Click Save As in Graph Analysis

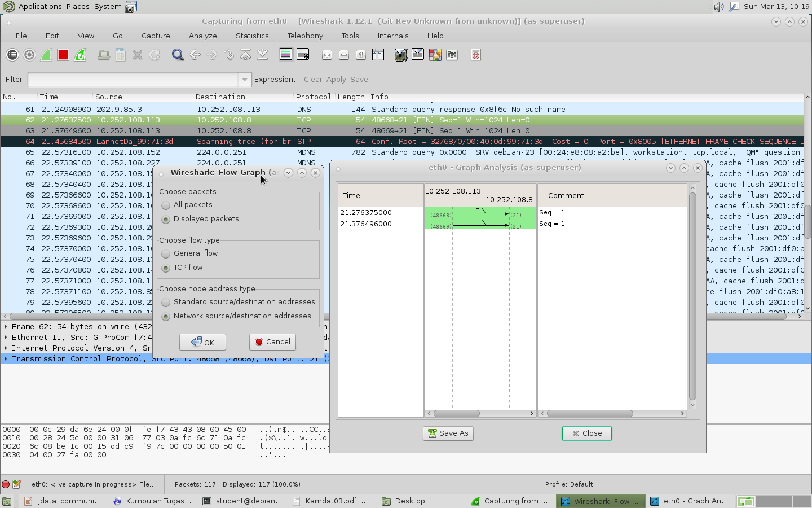click(x=448, y=433)
